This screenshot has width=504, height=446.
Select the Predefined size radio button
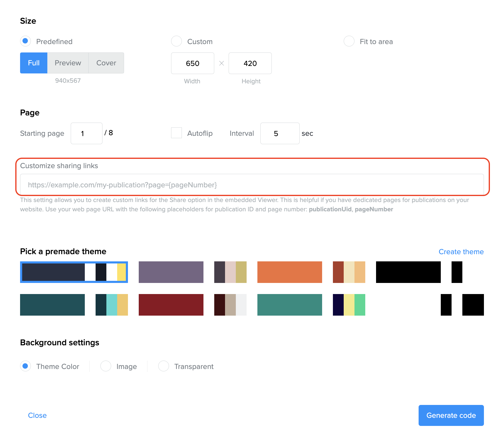pyautogui.click(x=25, y=41)
